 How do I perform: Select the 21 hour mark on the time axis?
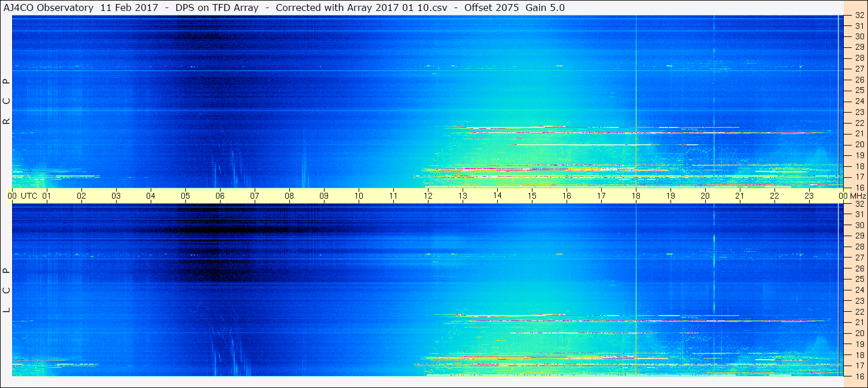[740, 196]
